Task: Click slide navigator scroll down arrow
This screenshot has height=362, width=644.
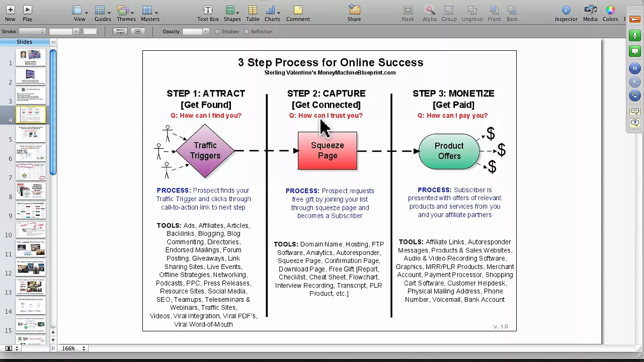Action: point(53,340)
